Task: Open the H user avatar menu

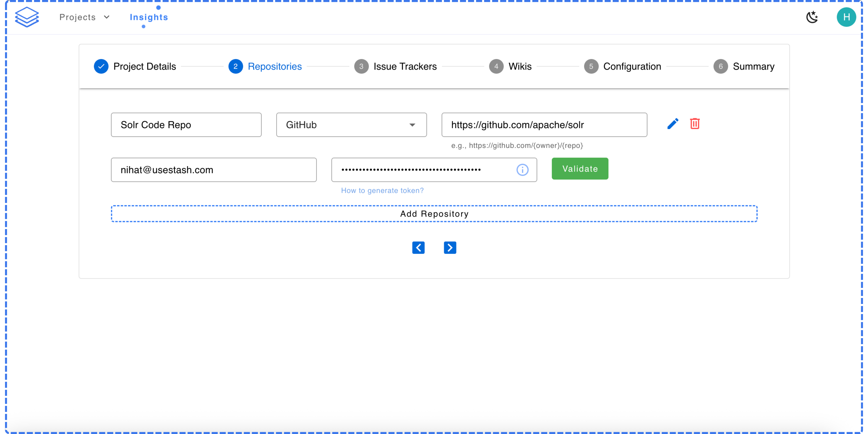Action: (846, 17)
